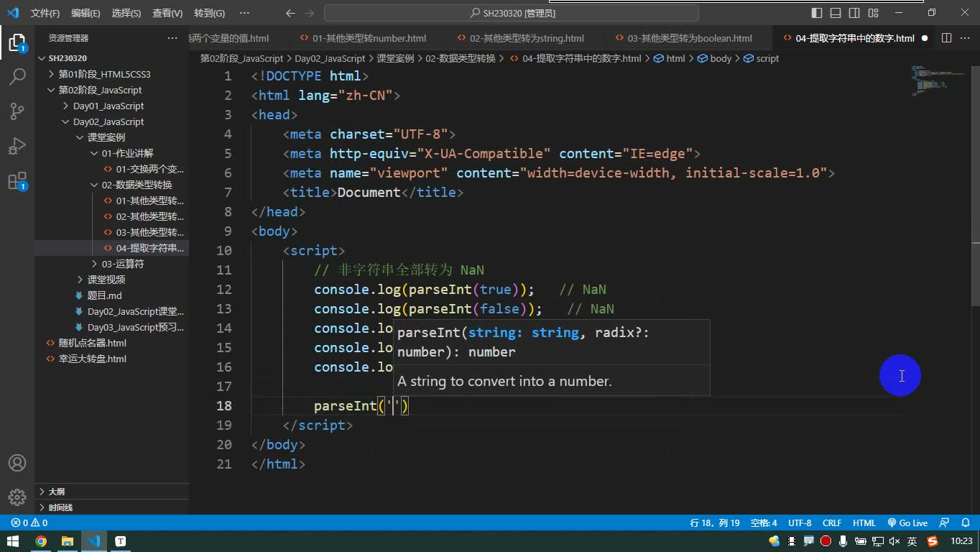Click Go Live in status bar
This screenshot has height=552, width=980.
[907, 523]
